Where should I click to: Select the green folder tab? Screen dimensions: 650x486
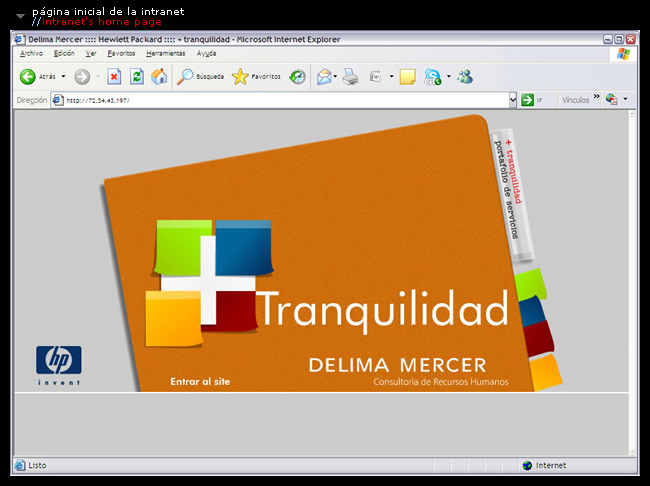click(530, 284)
